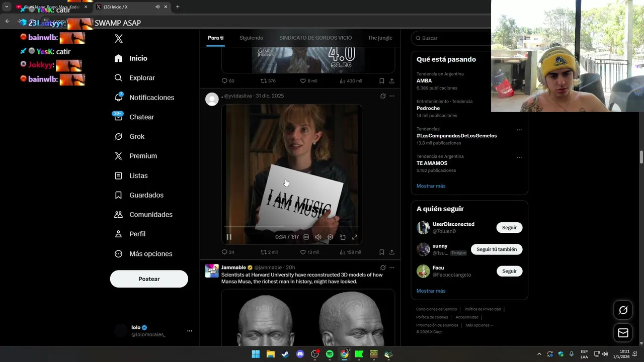Viewport: 644px width, 362px height.
Task: Reply to the yvldasilva post with 24 comments
Action: pyautogui.click(x=227, y=252)
